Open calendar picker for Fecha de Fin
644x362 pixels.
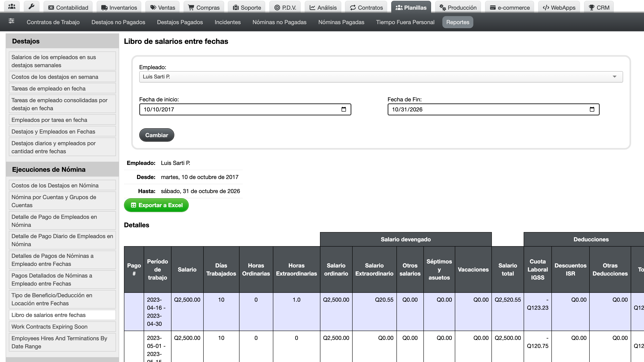592,109
